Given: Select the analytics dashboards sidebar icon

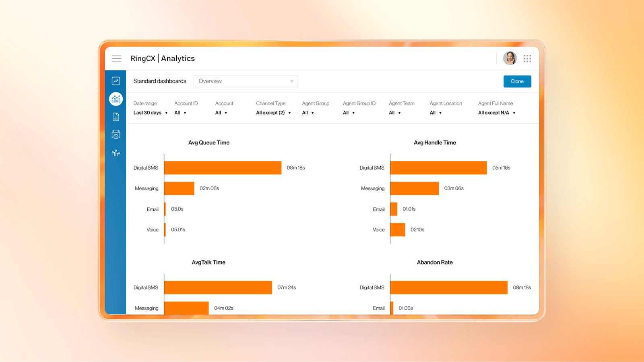Looking at the screenshot, I should [x=116, y=99].
